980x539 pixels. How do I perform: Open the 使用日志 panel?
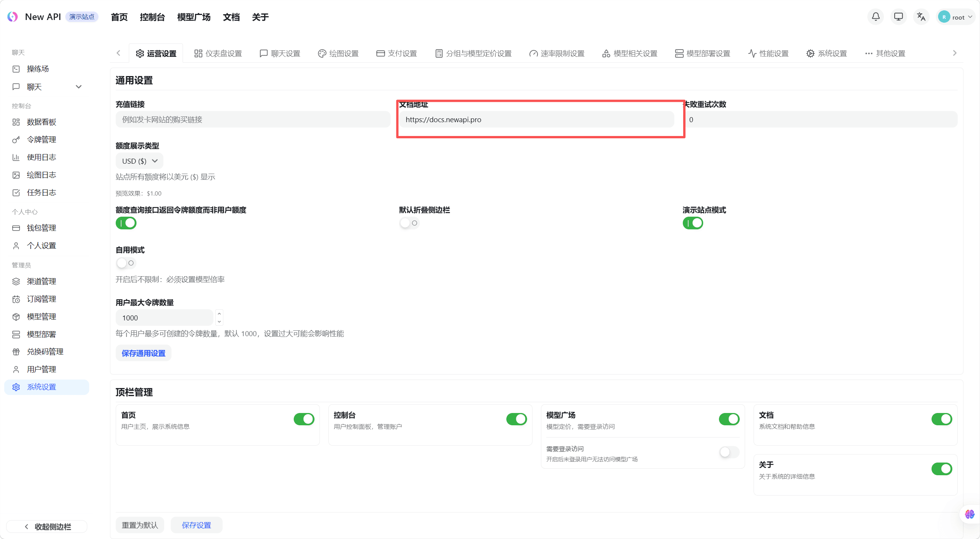[41, 157]
